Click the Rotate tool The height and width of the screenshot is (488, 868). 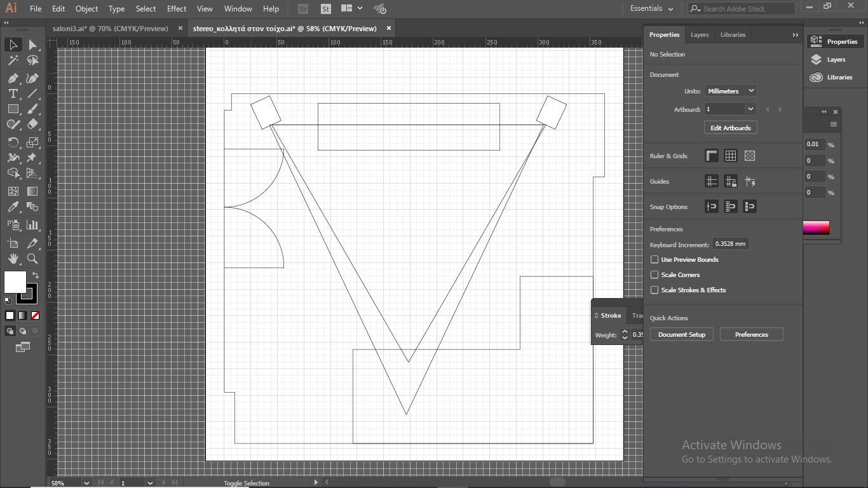13,142
